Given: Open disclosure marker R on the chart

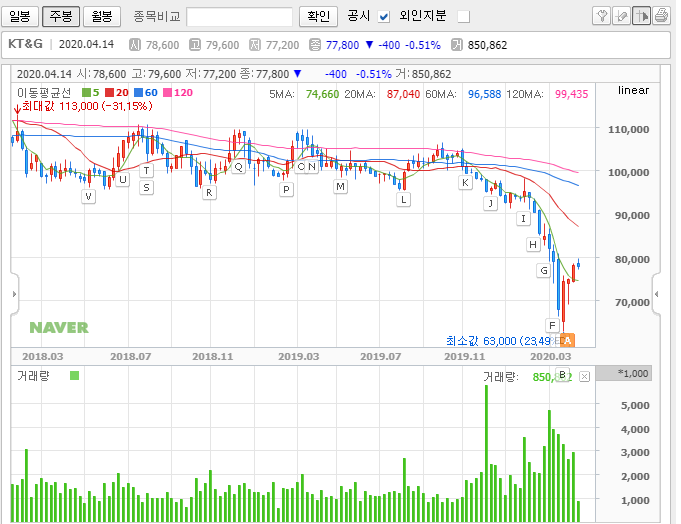Looking at the screenshot, I should [x=209, y=192].
